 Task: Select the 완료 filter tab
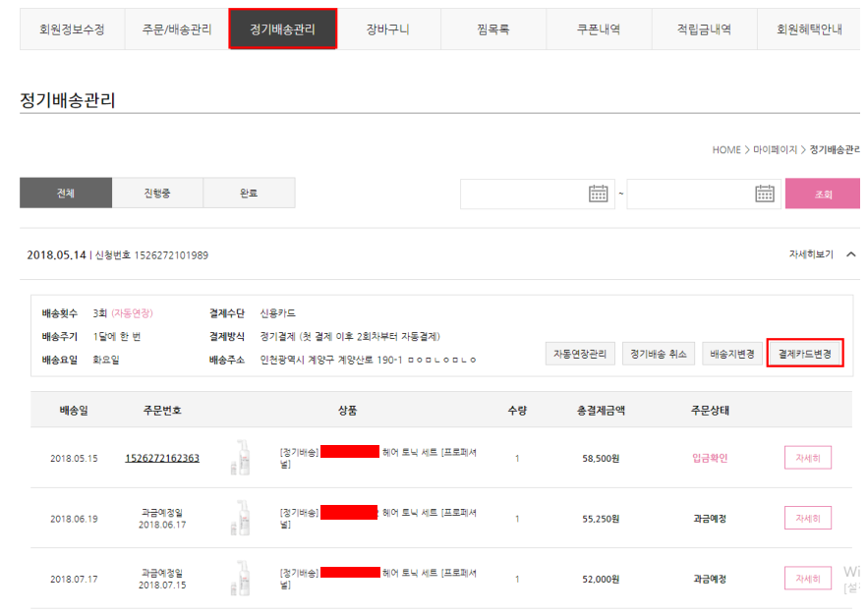(x=249, y=194)
